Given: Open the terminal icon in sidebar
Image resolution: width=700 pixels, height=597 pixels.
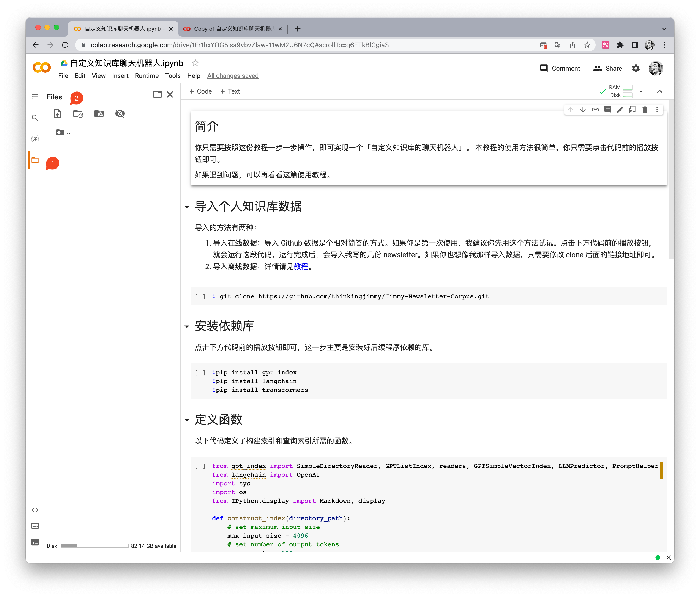Looking at the screenshot, I should 35,543.
